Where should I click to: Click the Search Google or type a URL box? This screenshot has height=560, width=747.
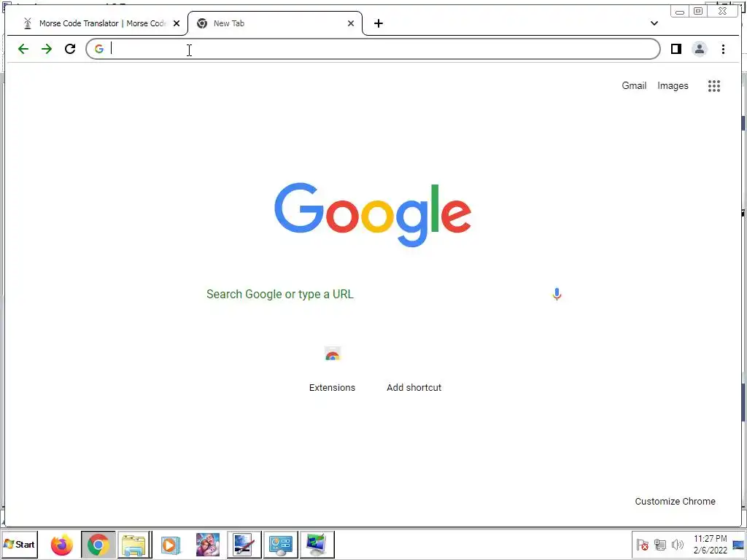(373, 295)
